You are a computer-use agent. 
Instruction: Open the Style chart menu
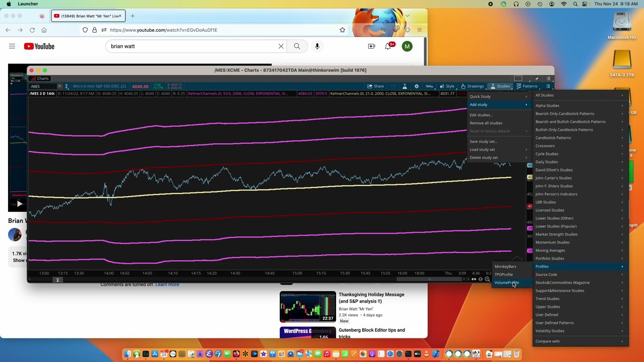point(447,86)
